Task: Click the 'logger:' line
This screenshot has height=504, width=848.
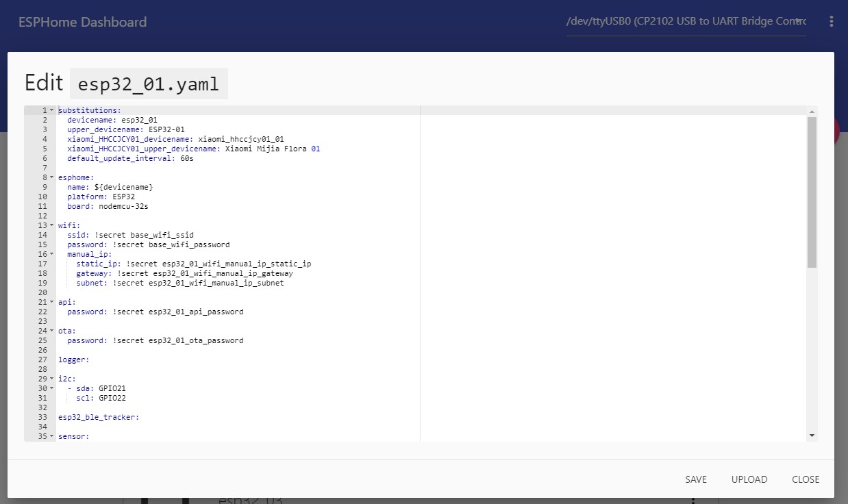Action: coord(74,360)
